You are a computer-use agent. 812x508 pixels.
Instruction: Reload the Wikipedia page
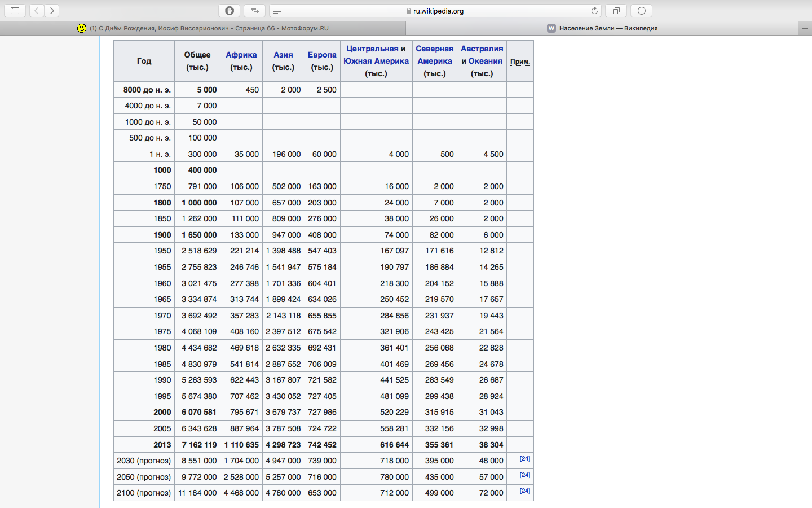pyautogui.click(x=594, y=11)
